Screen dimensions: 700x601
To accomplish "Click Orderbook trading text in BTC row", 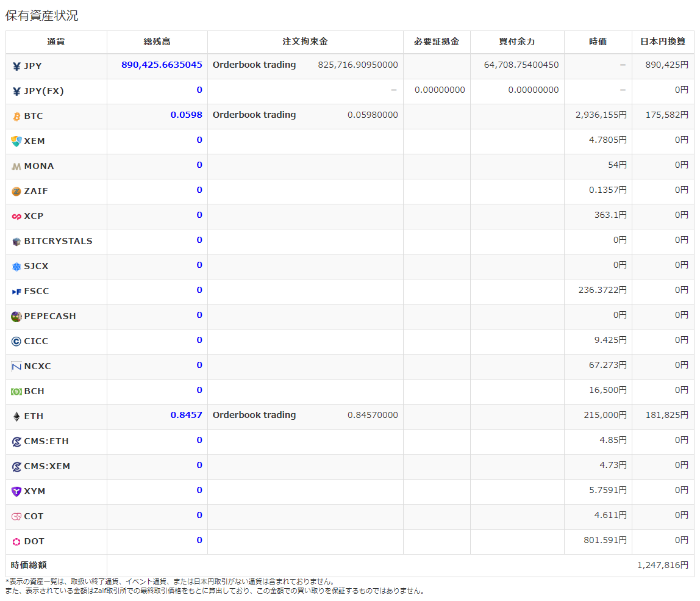I will click(x=254, y=115).
